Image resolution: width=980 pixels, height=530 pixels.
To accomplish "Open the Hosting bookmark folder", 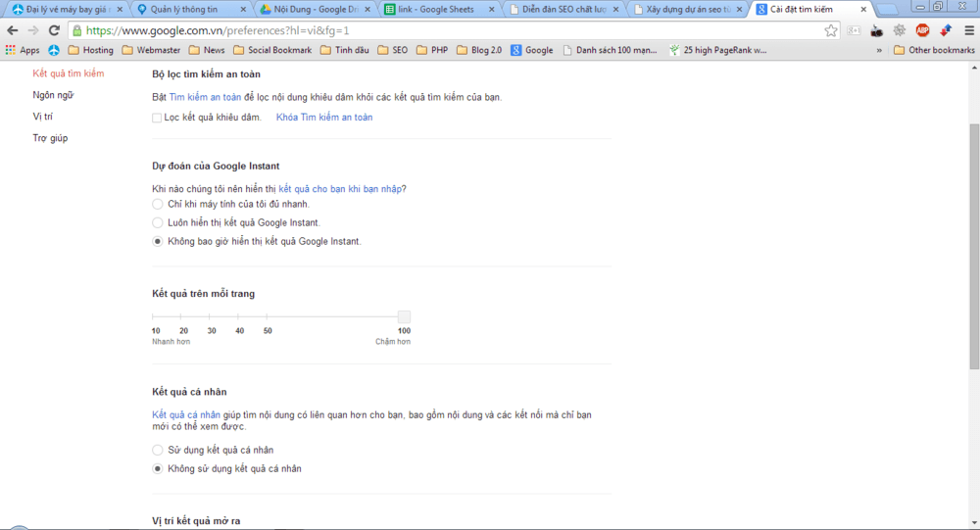I will 90,50.
